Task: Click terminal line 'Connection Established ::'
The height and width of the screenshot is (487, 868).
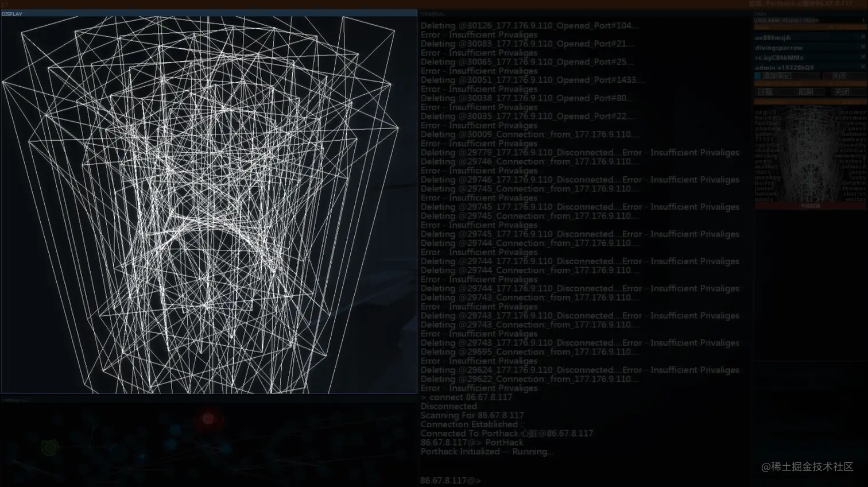Action: point(472,424)
